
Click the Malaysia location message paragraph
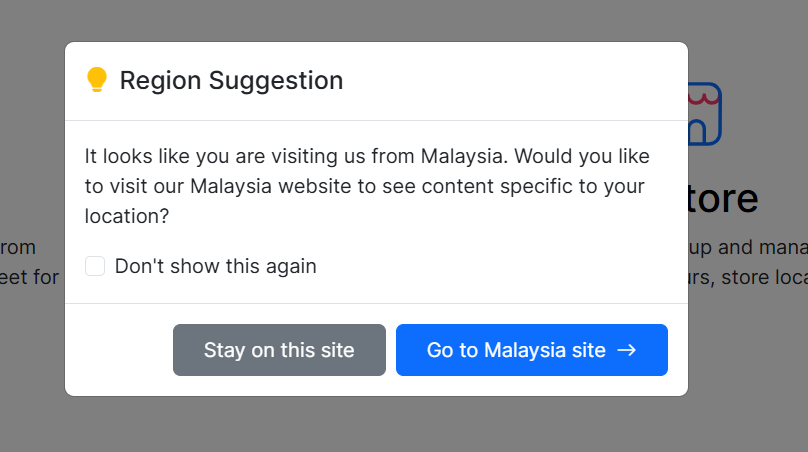tap(367, 186)
